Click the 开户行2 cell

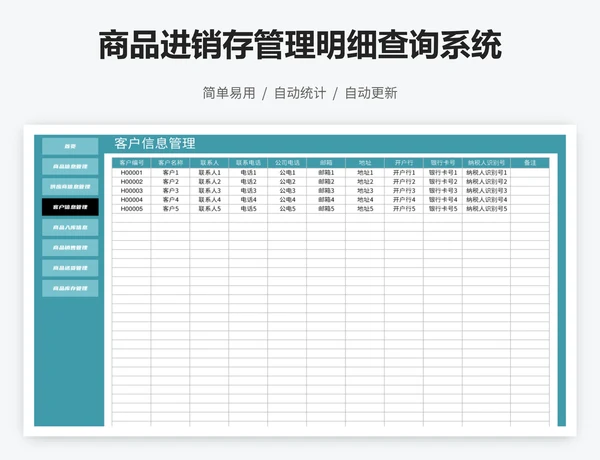(404, 182)
